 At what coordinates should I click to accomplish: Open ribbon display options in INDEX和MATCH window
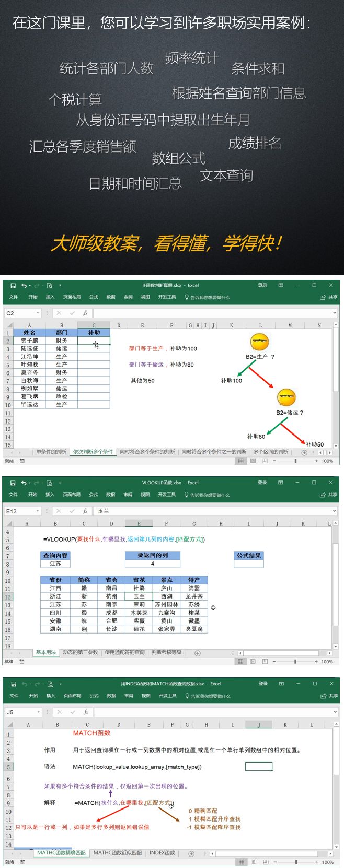[282, 684]
